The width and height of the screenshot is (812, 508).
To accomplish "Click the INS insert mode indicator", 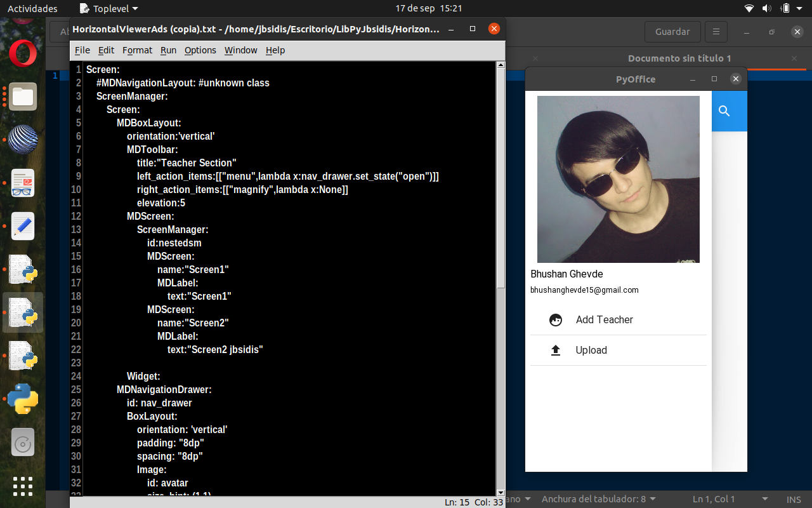I will (794, 499).
